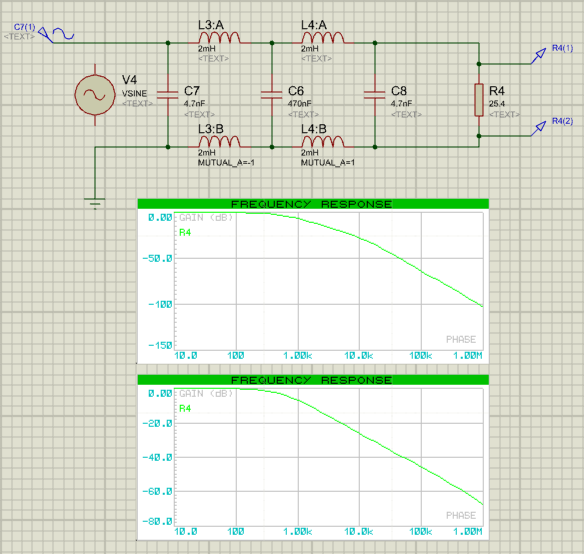The width and height of the screenshot is (584, 554).
Task: Click the upper FREQUENCY RESPONSE title bar
Action: pyautogui.click(x=313, y=204)
